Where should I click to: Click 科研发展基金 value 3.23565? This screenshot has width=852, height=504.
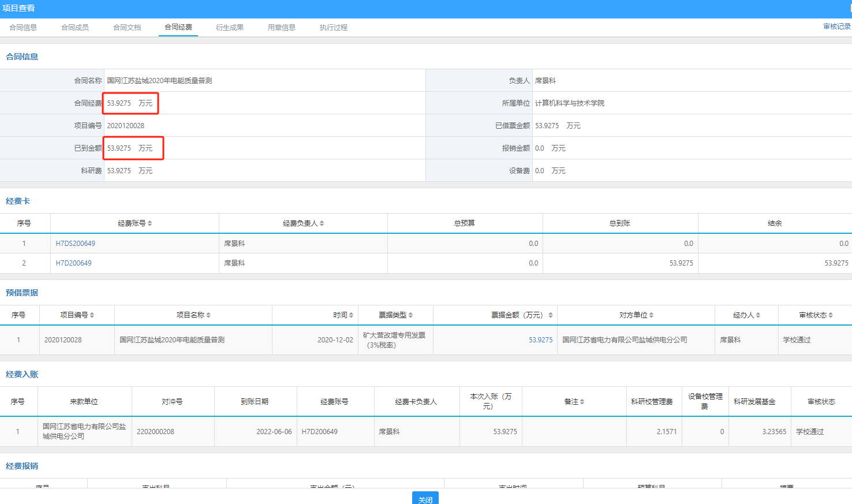click(774, 432)
